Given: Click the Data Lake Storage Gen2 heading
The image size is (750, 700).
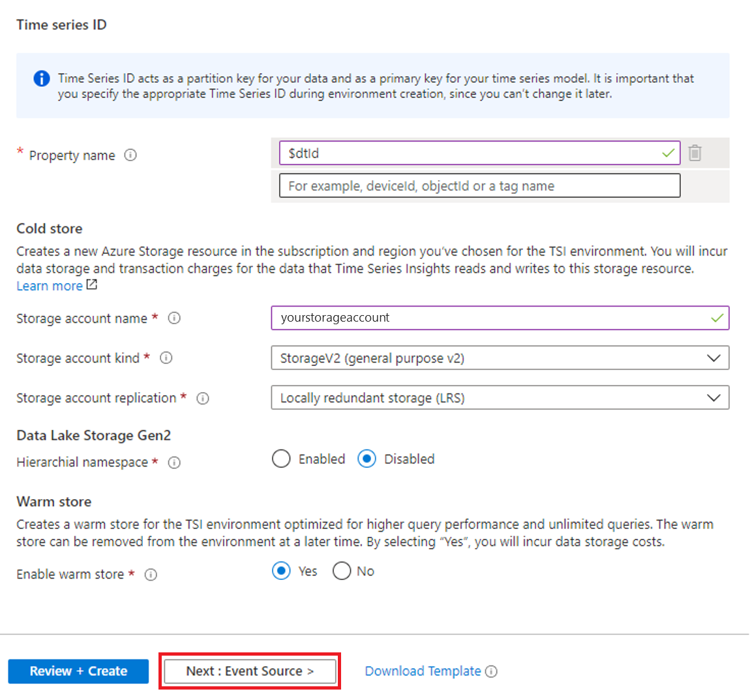Looking at the screenshot, I should pos(93,435).
